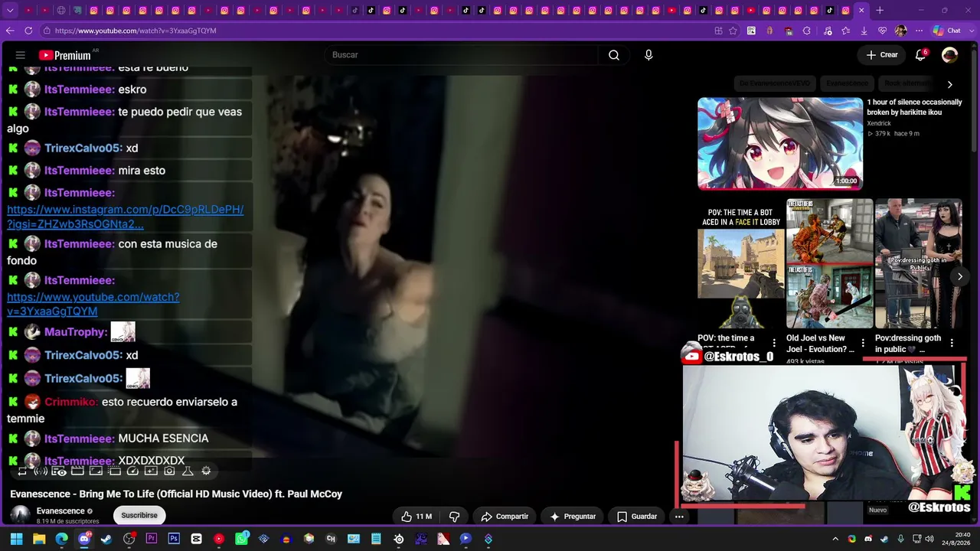Screen dimensions: 980x551
Task: Open WhatsApp from the taskbar
Action: [x=241, y=539]
